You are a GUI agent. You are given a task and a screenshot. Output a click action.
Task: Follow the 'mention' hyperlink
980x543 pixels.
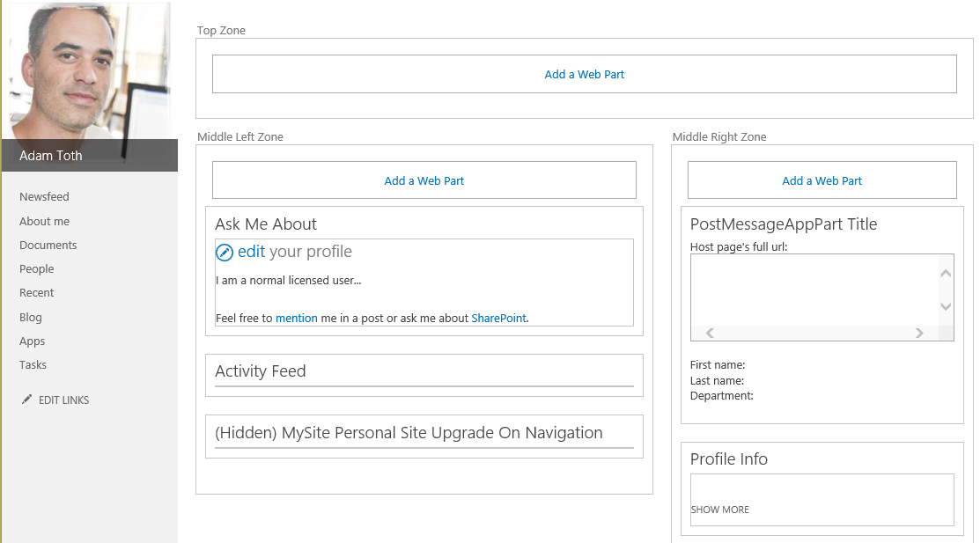tap(296, 318)
